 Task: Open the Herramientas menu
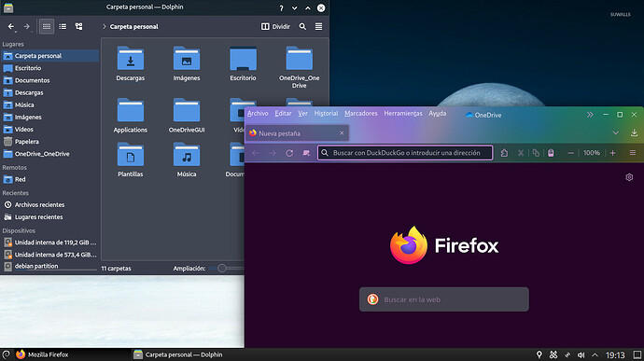(403, 114)
